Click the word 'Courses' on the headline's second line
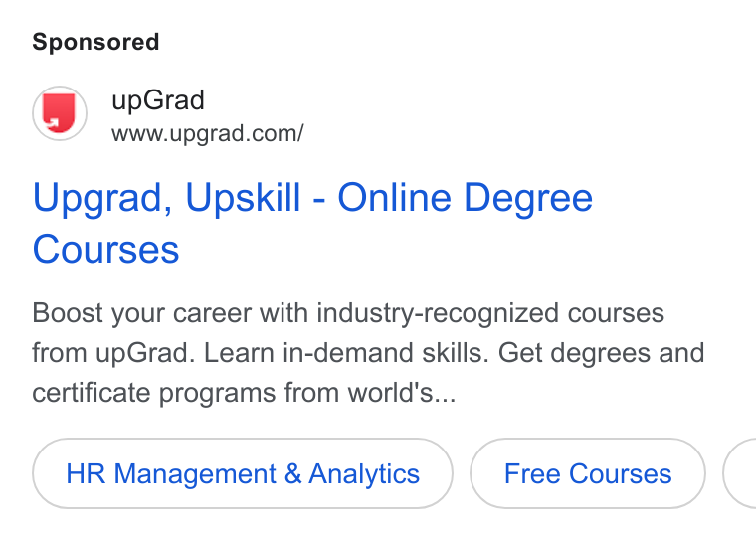756x541 pixels. pyautogui.click(x=106, y=250)
